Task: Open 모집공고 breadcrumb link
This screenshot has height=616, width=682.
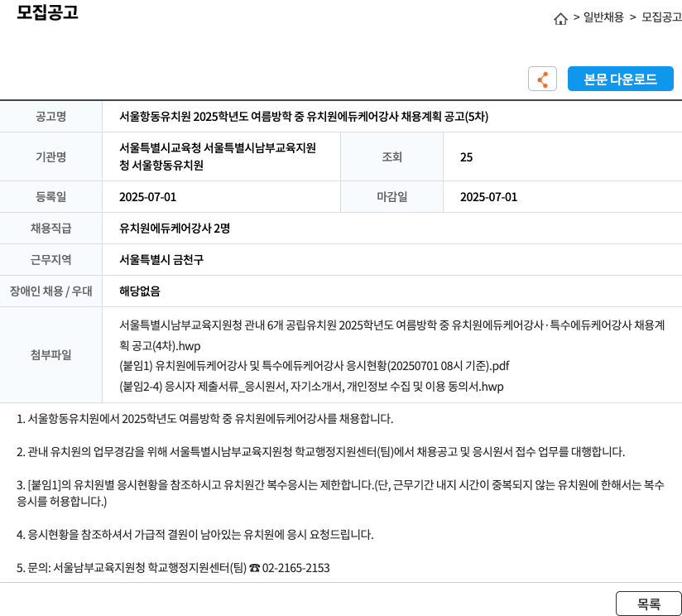Action: pyautogui.click(x=661, y=17)
